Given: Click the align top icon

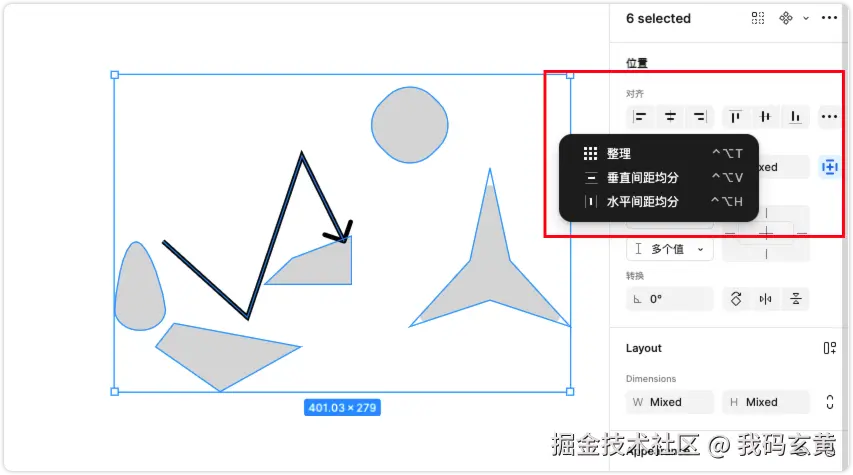Looking at the screenshot, I should 735,116.
